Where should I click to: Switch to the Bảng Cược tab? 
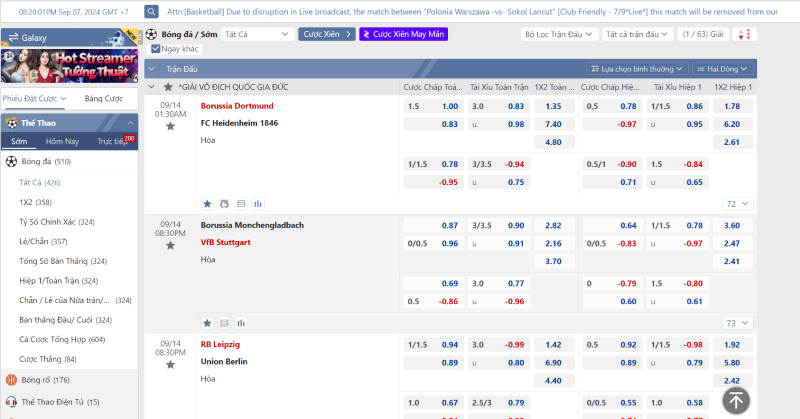tap(104, 98)
